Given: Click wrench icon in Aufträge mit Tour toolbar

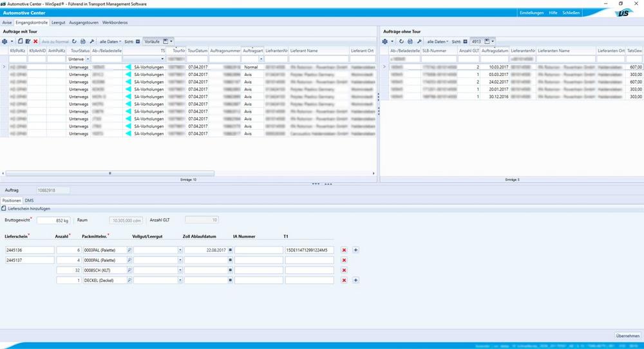Looking at the screenshot, I should [x=92, y=41].
